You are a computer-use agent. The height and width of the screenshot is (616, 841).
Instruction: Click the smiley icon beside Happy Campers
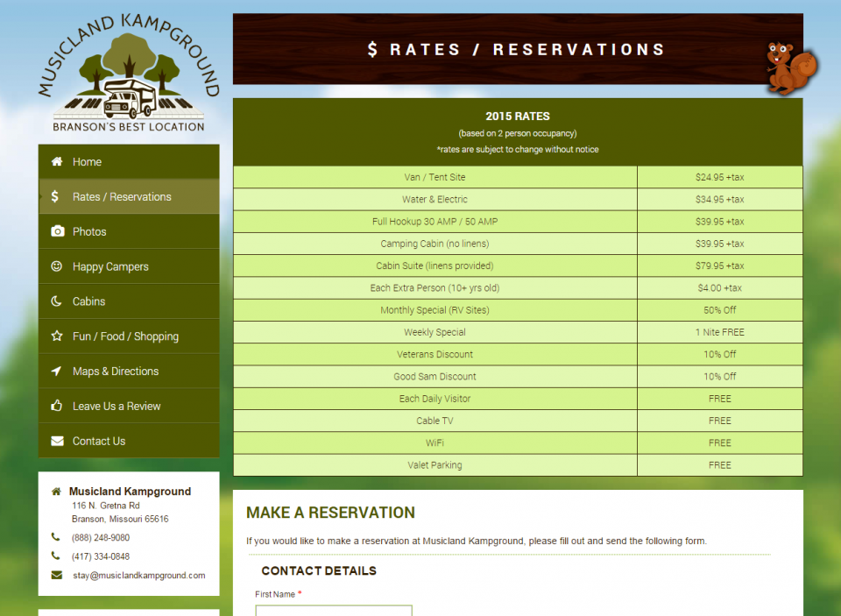point(56,266)
